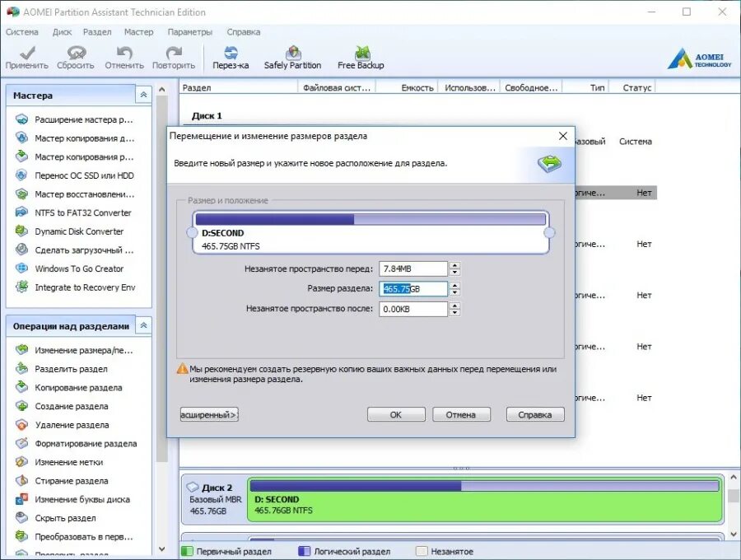This screenshot has width=741, height=560.
Task: Choose Изменение буквы диска operation
Action: pos(72,500)
